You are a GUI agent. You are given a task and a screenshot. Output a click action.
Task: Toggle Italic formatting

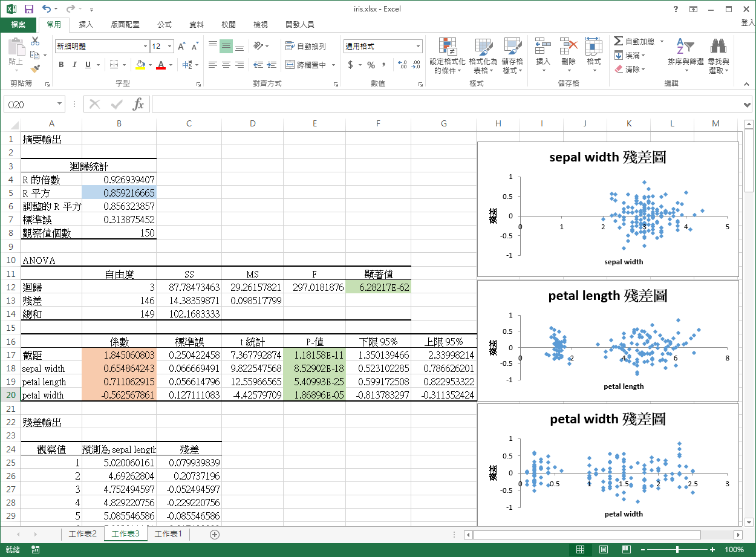74,65
